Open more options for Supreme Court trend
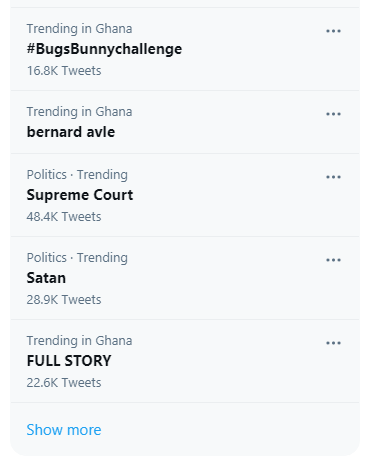Viewport: 376px width, 456px height. [x=333, y=177]
